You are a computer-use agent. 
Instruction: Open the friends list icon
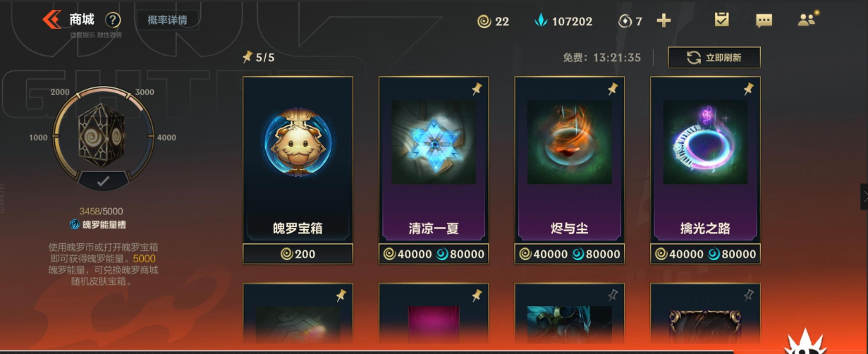pyautogui.click(x=807, y=20)
